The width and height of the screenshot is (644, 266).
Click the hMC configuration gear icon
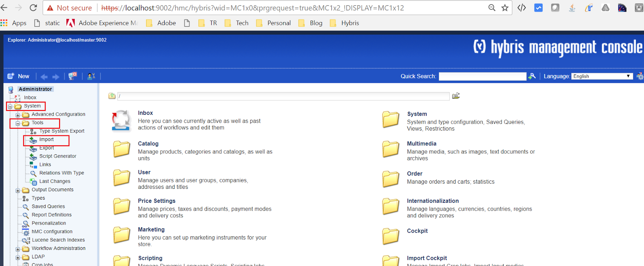tap(26, 232)
